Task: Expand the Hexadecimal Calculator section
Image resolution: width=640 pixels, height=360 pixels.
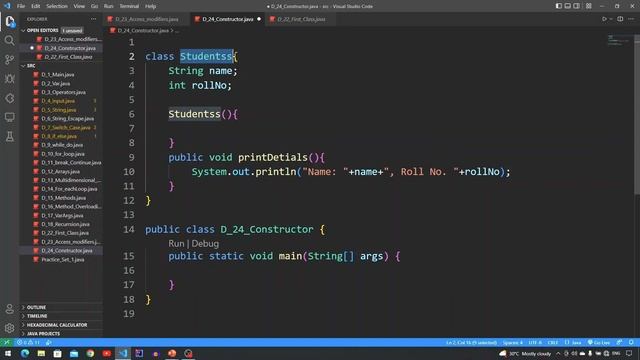Action: point(61,325)
